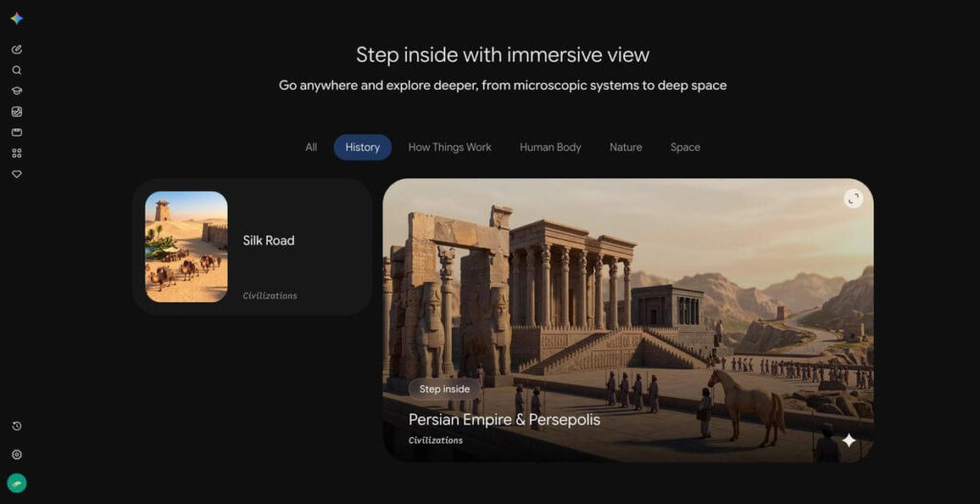Switch to the Nature tab
This screenshot has height=504, width=980.
(626, 147)
